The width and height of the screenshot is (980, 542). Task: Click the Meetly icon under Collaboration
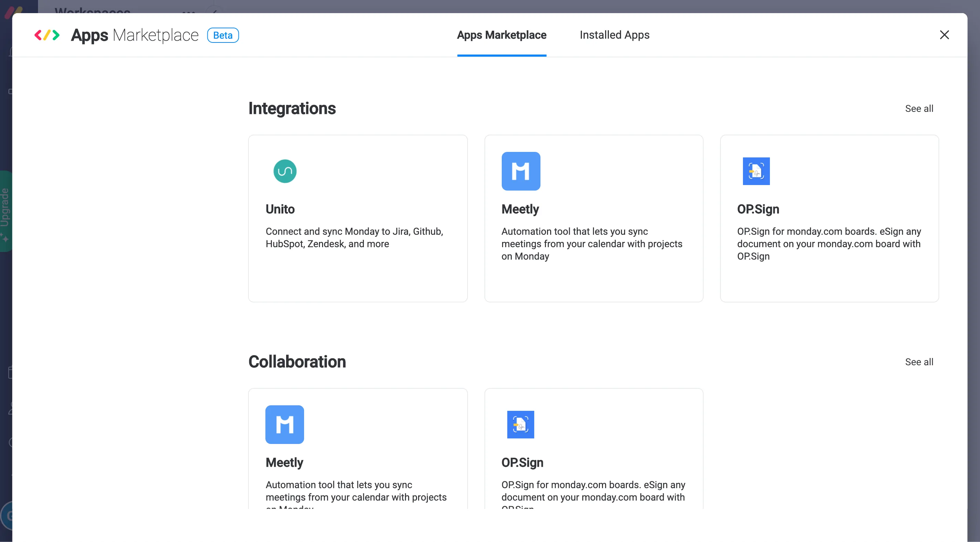284,424
